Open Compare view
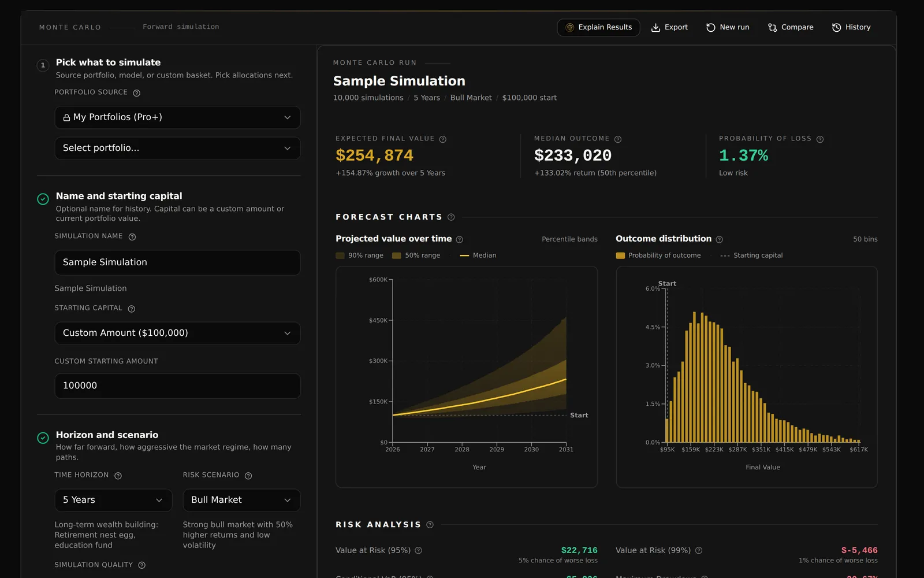The width and height of the screenshot is (924, 578). click(791, 27)
